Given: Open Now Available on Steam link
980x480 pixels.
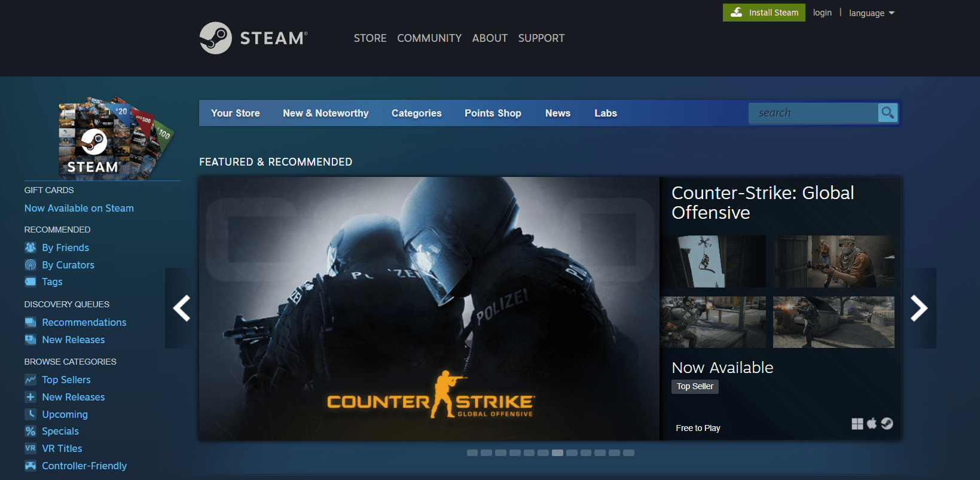Looking at the screenshot, I should point(79,208).
